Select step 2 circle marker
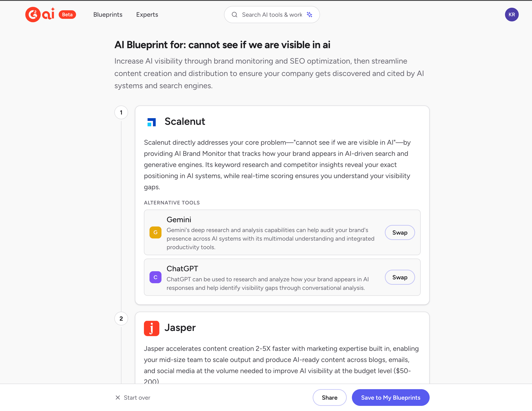Image resolution: width=532 pixels, height=411 pixels. click(x=121, y=319)
